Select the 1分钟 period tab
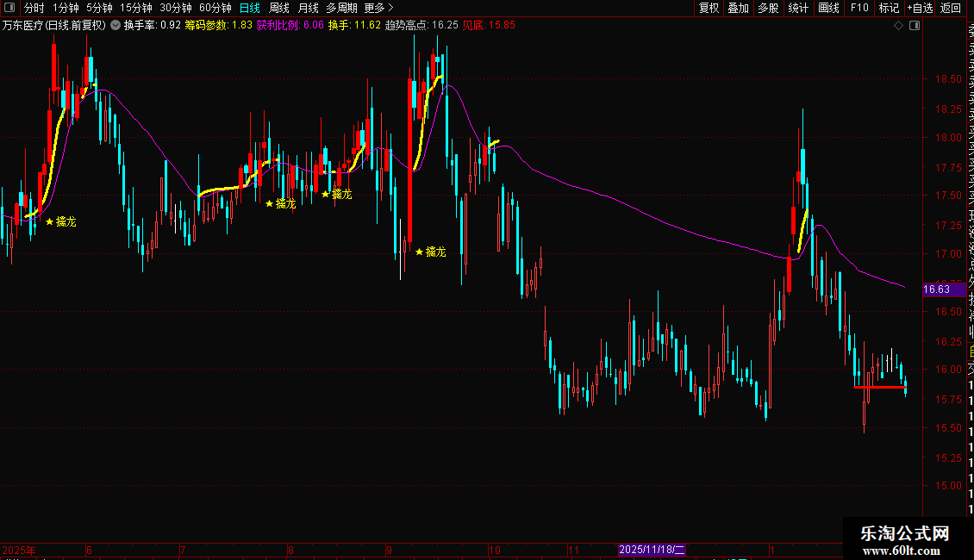This screenshot has width=974, height=560. click(66, 8)
